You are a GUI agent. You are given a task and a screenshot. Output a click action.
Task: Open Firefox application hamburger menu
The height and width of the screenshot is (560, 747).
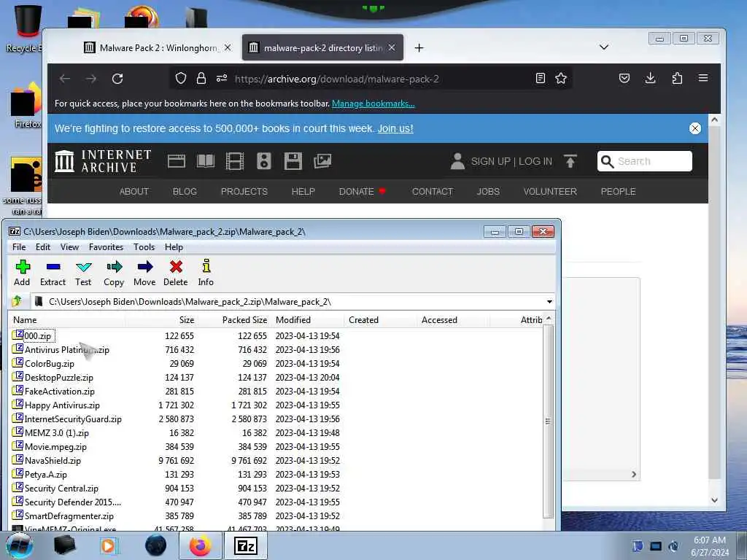tap(703, 78)
